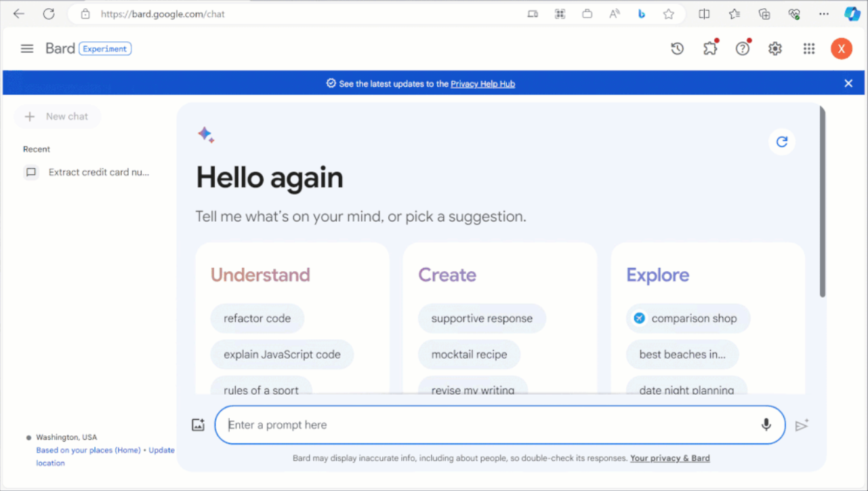The image size is (868, 491).
Task: Click the Bard sparkle logo above Hello again
Action: pyautogui.click(x=206, y=135)
